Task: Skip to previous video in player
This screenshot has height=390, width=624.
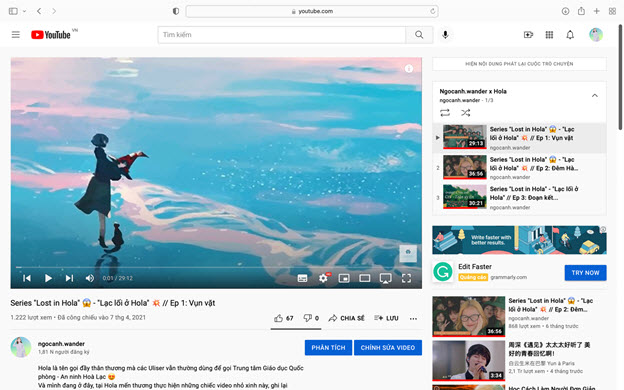Action: [x=27, y=278]
